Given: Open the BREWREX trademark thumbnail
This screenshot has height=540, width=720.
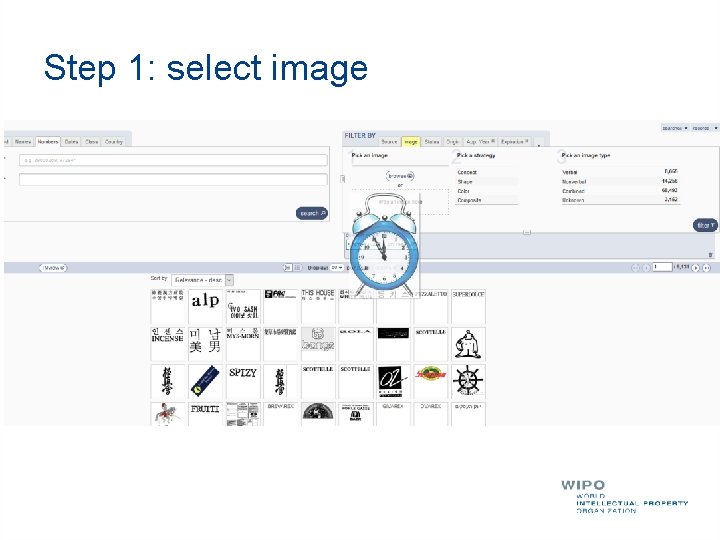Looking at the screenshot, I should coord(281,414).
